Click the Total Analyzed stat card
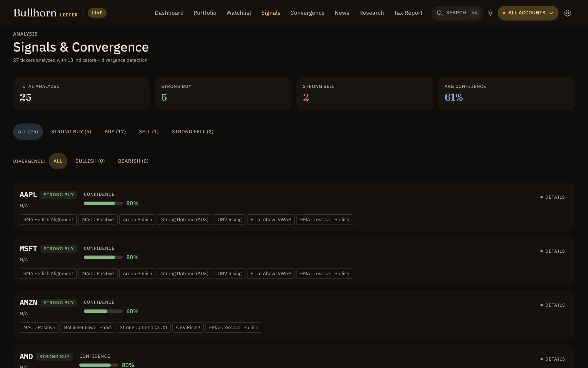588x368 pixels. pos(81,94)
